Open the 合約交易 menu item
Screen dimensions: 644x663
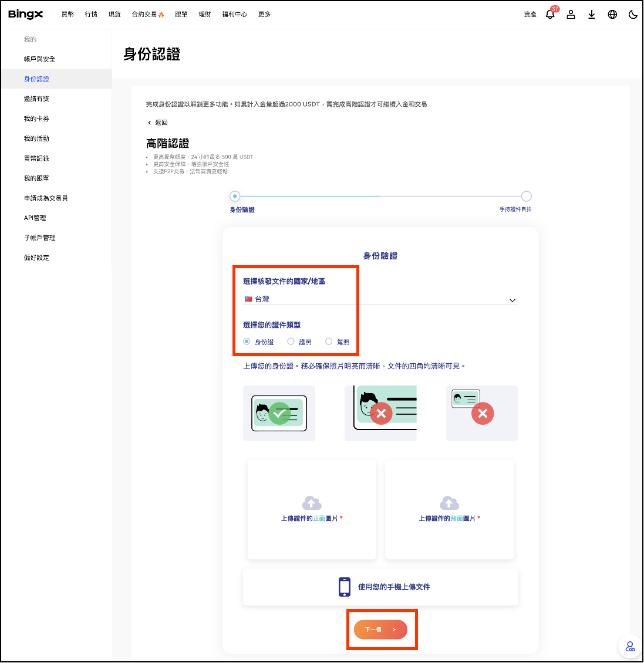tap(147, 14)
